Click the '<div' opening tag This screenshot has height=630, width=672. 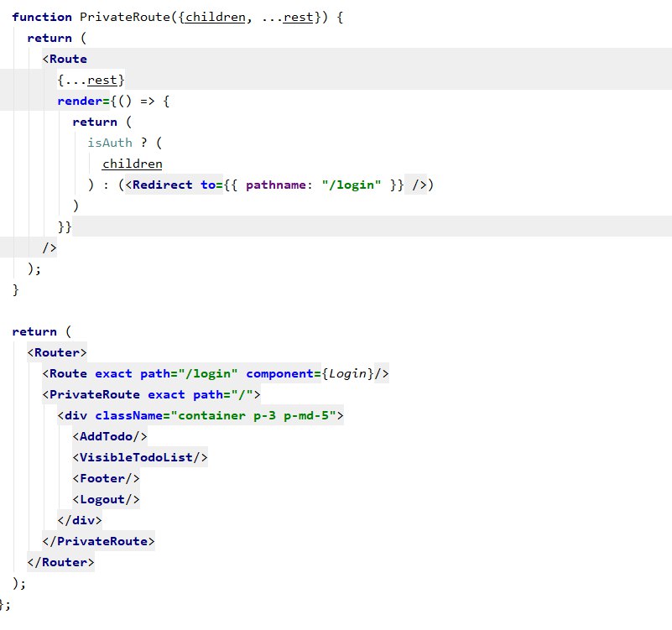72,416
